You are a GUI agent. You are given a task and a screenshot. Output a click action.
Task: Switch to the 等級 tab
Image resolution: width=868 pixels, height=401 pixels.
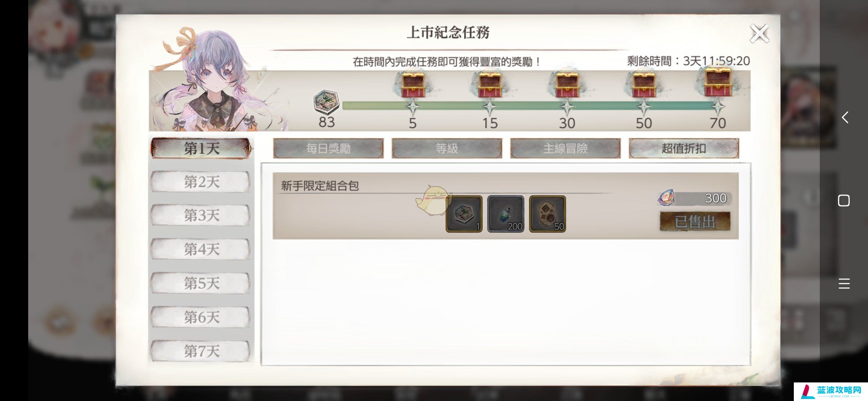447,149
